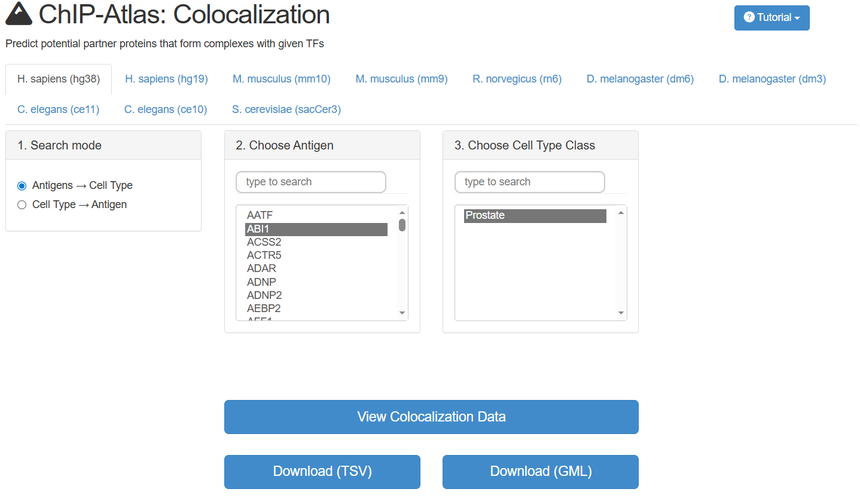Image resolution: width=860 pixels, height=498 pixels.
Task: Open the S. cerevisiae (sacCer3) tab
Action: 286,109
